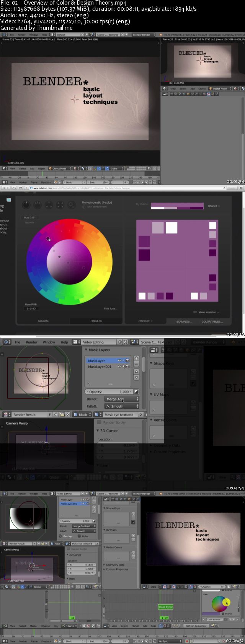Image resolution: width=245 pixels, height=644 pixels.
Task: Open Paletton's EXAMPLES... link
Action: click(184, 321)
